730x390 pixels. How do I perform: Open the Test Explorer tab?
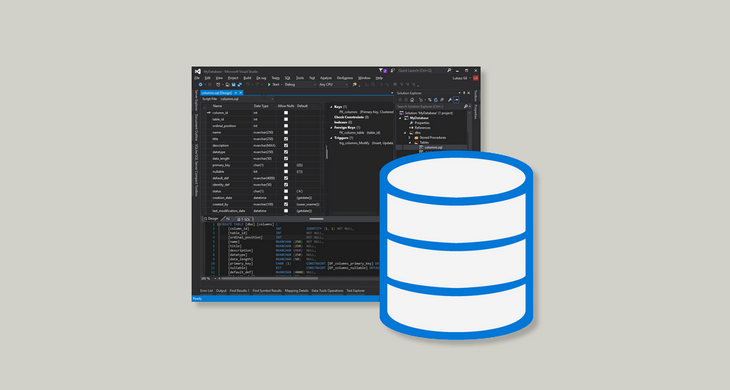click(356, 291)
